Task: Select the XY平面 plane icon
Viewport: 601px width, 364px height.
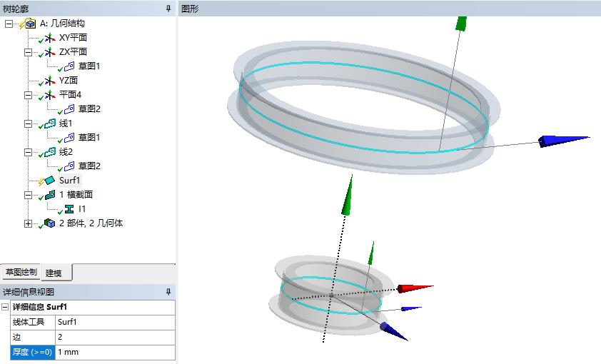Action: 49,38
